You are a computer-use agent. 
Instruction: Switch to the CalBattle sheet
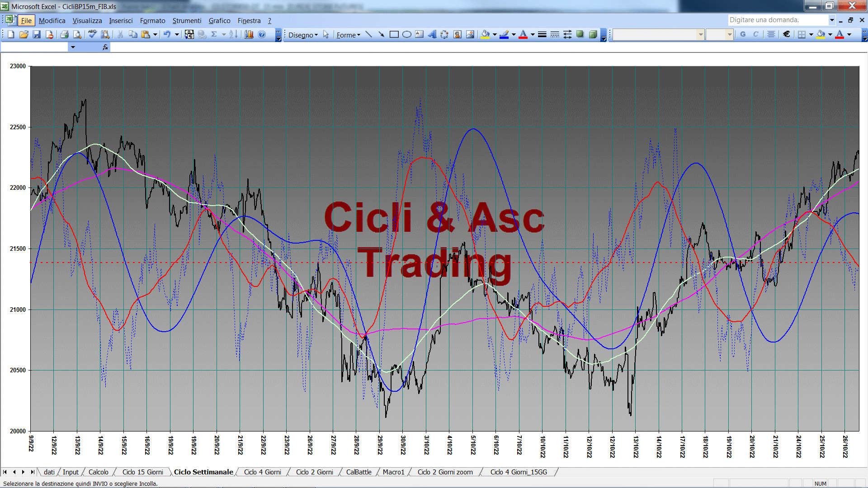359,472
